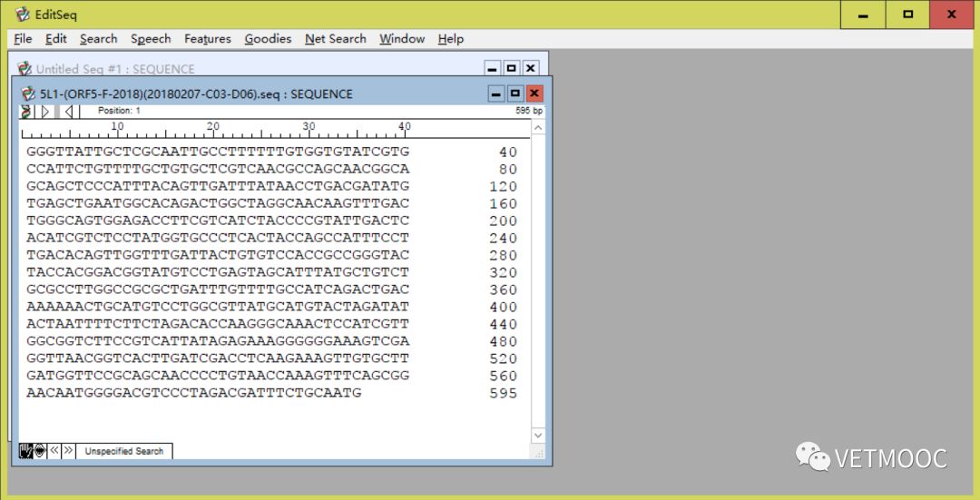Click the 5L1 sequence window document icon
The height and width of the screenshot is (500, 980).
pos(28,93)
